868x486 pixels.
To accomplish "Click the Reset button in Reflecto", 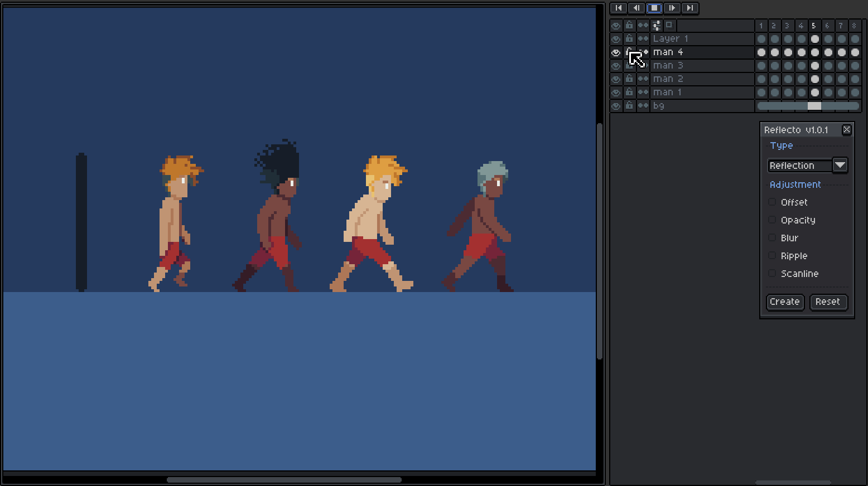I will point(828,302).
